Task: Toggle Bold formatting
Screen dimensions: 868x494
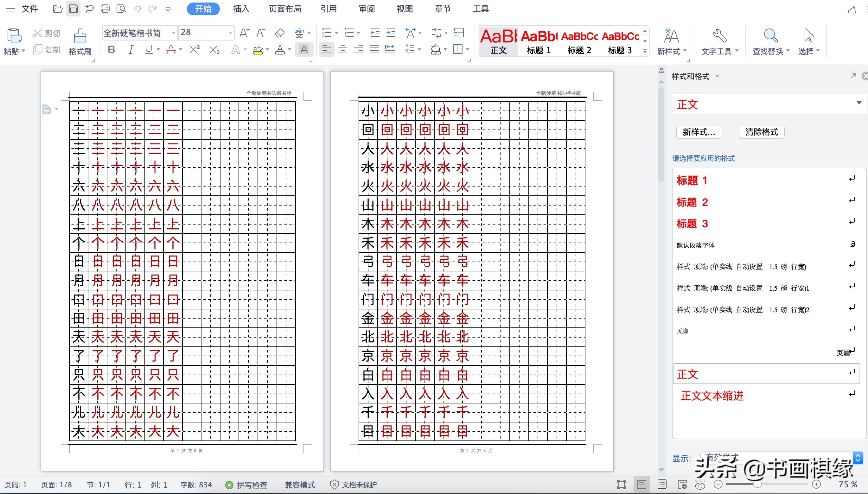Action: (x=111, y=50)
